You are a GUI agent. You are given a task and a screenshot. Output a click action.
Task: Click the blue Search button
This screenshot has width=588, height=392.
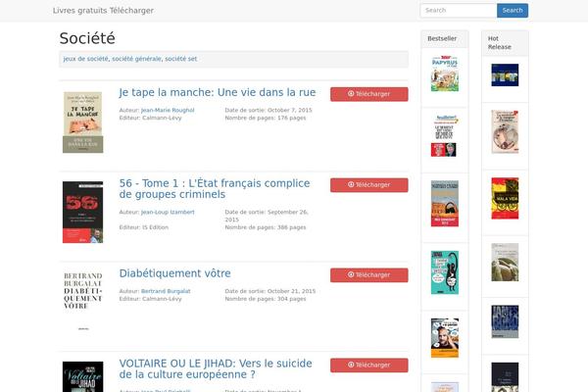pyautogui.click(x=513, y=11)
